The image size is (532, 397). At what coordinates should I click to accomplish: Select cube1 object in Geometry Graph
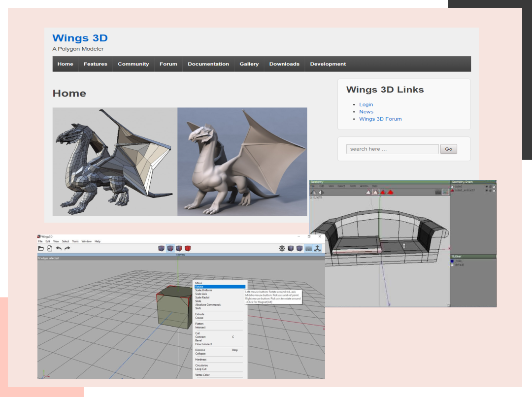point(459,187)
